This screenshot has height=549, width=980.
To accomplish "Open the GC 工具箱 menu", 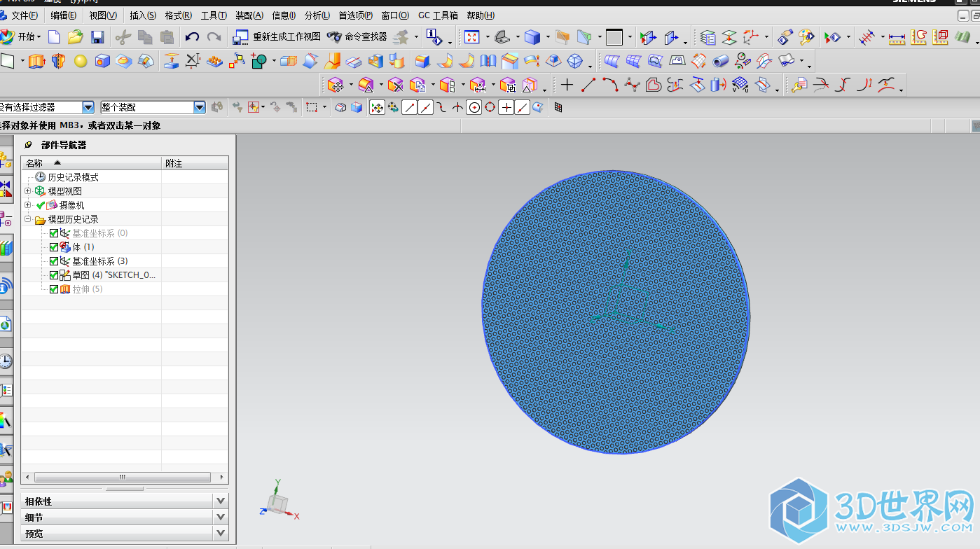I will tap(438, 15).
